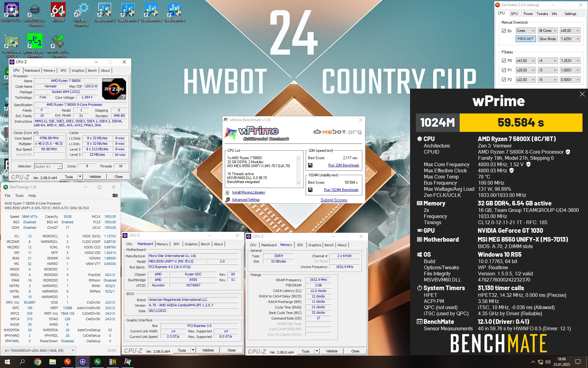Click Validate in the CPU-Z CPU window
The width and height of the screenshot is (588, 368).
(95, 177)
